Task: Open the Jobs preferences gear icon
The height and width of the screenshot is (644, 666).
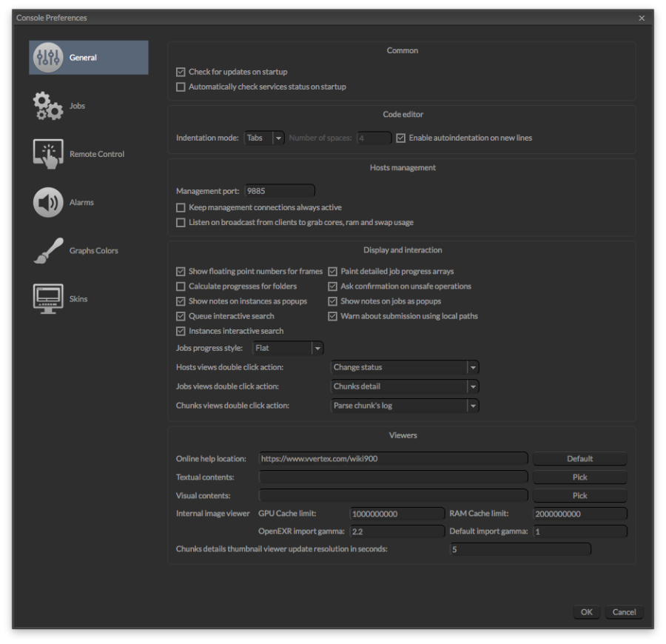Action: (47, 105)
